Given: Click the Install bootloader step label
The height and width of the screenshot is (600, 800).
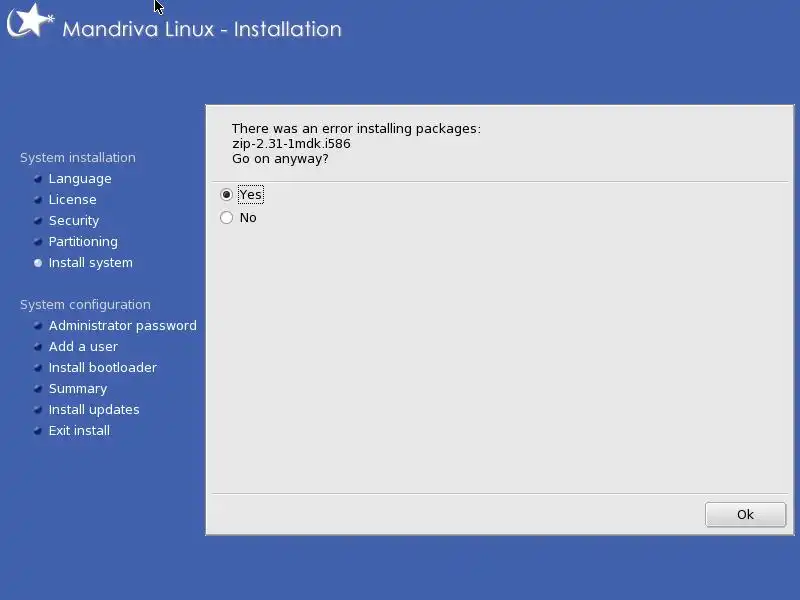Looking at the screenshot, I should pos(103,367).
